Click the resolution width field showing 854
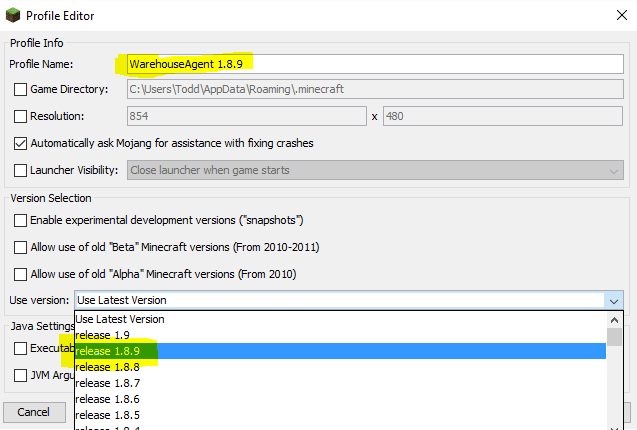Image resolution: width=637 pixels, height=430 pixels. point(247,117)
